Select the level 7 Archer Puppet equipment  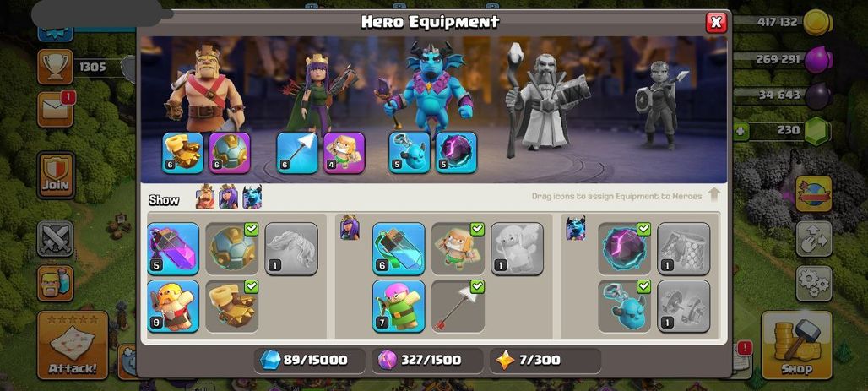coord(399,306)
